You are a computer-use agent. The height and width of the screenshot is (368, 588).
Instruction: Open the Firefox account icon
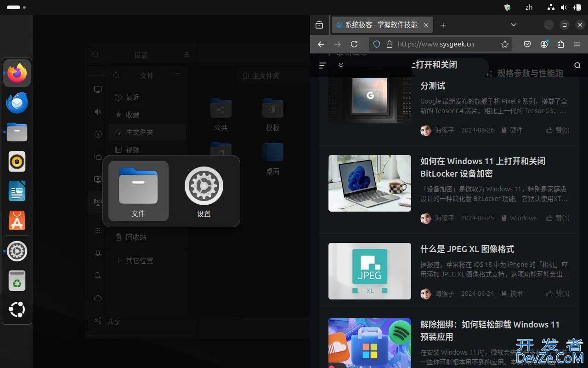(544, 44)
